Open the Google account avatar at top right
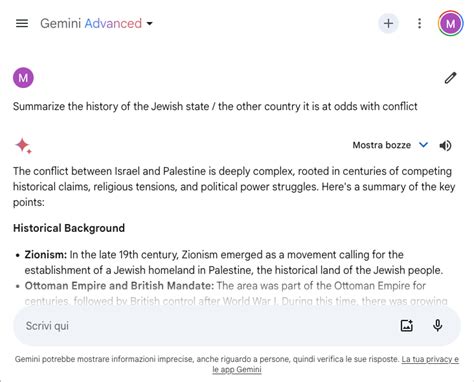 (450, 23)
